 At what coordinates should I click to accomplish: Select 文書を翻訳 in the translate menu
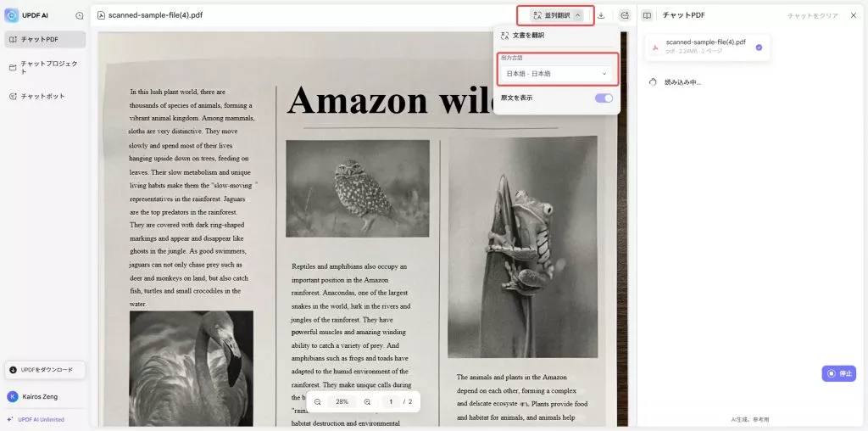556,36
